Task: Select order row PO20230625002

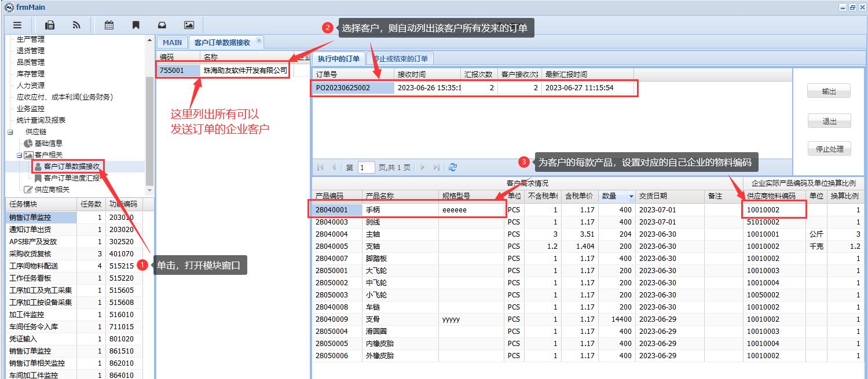Action: tap(342, 88)
